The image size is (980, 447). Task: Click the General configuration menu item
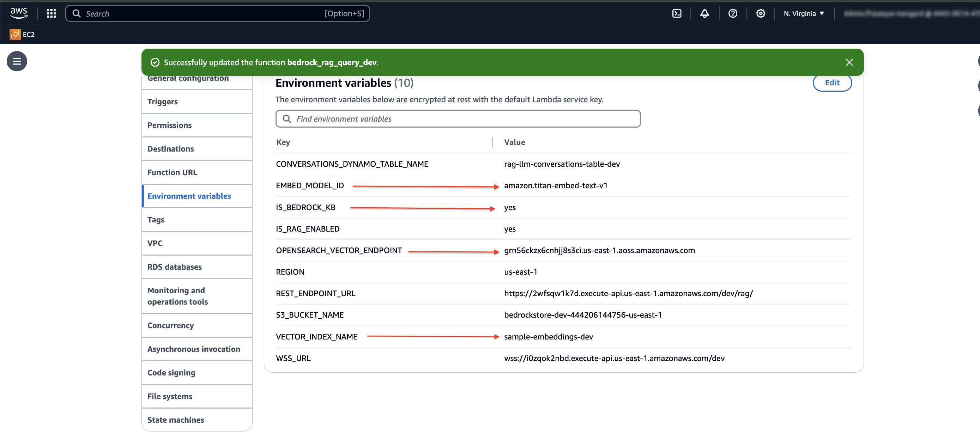pyautogui.click(x=188, y=78)
